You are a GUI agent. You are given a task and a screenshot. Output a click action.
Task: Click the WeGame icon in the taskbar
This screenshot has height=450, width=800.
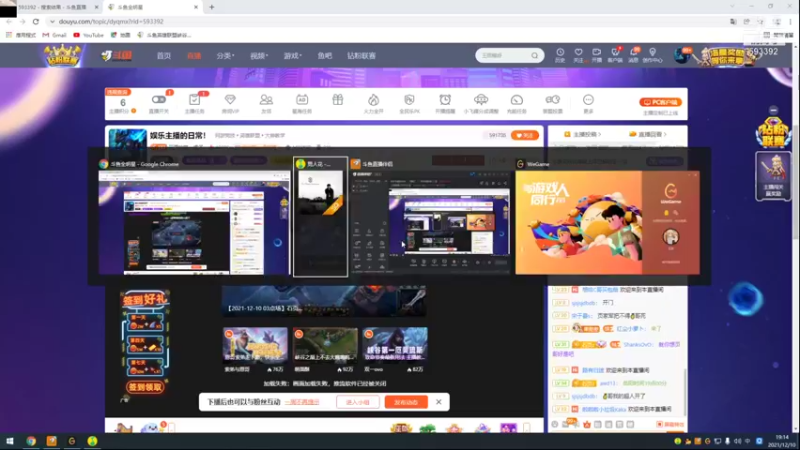point(72,441)
